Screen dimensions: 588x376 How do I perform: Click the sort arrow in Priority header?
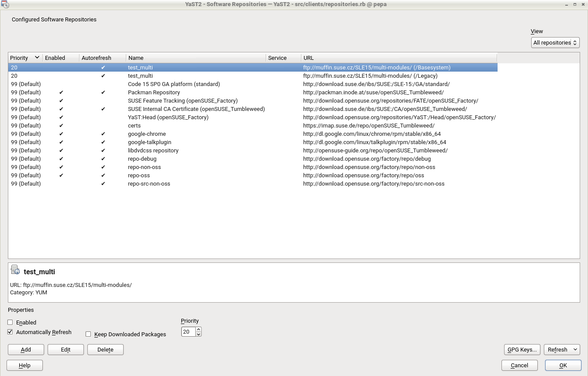(x=37, y=58)
